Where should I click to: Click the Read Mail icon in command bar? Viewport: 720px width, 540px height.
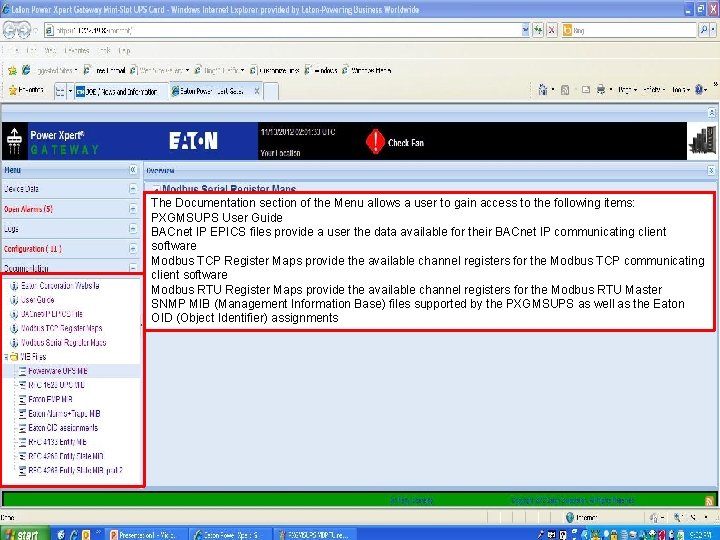pos(585,90)
